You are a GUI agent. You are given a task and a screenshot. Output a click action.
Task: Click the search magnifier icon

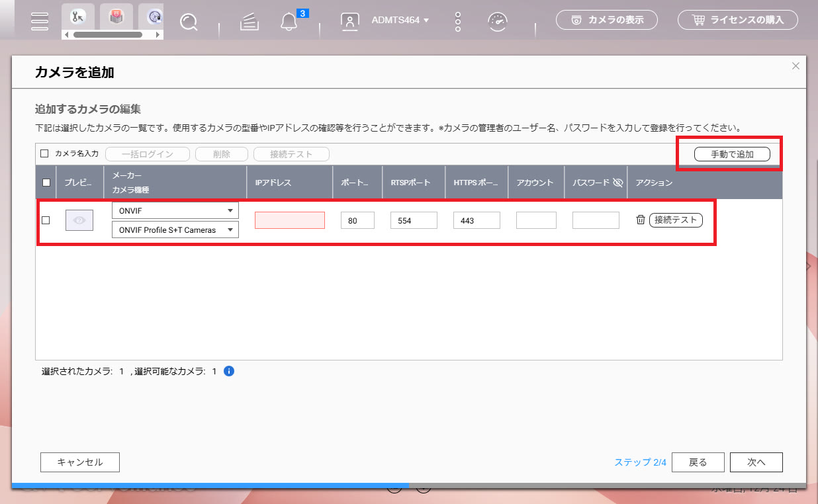[x=189, y=21]
